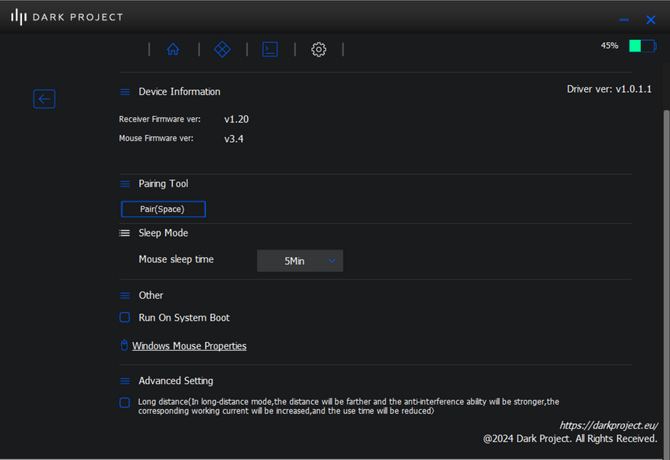Click the vertical scrollbar on the right
This screenshot has height=460, width=670.
[x=666, y=282]
